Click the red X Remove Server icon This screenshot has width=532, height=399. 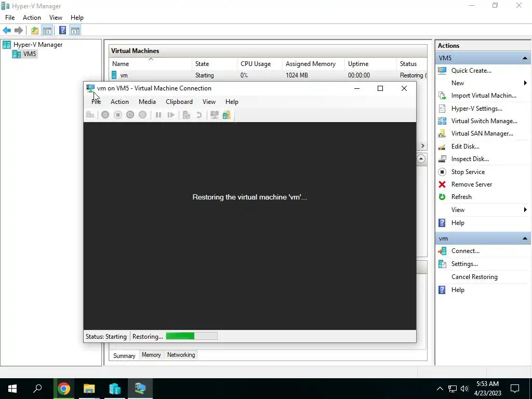[x=442, y=184]
